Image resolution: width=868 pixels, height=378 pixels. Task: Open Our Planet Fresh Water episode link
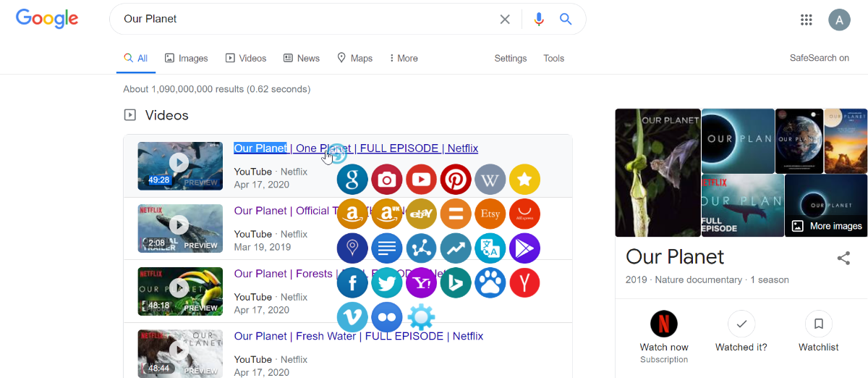pyautogui.click(x=359, y=336)
